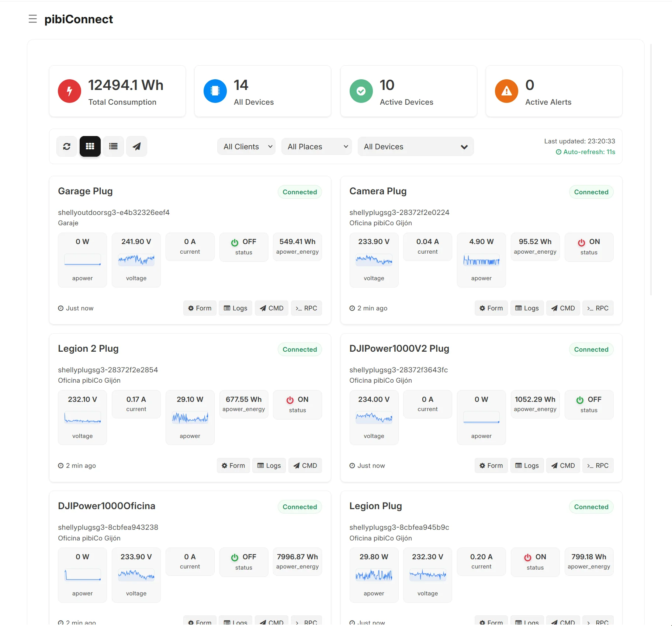Switch to list view icon
Image resolution: width=672 pixels, height=626 pixels.
(113, 146)
